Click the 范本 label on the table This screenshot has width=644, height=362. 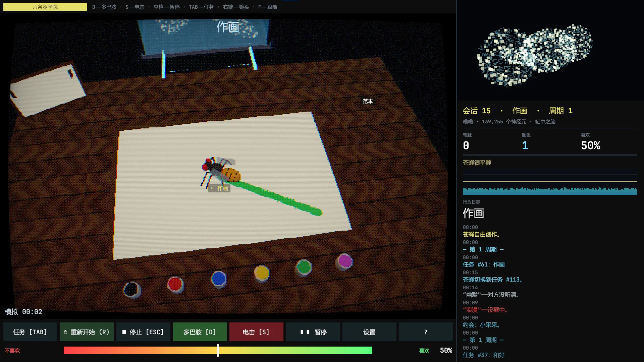coord(368,101)
